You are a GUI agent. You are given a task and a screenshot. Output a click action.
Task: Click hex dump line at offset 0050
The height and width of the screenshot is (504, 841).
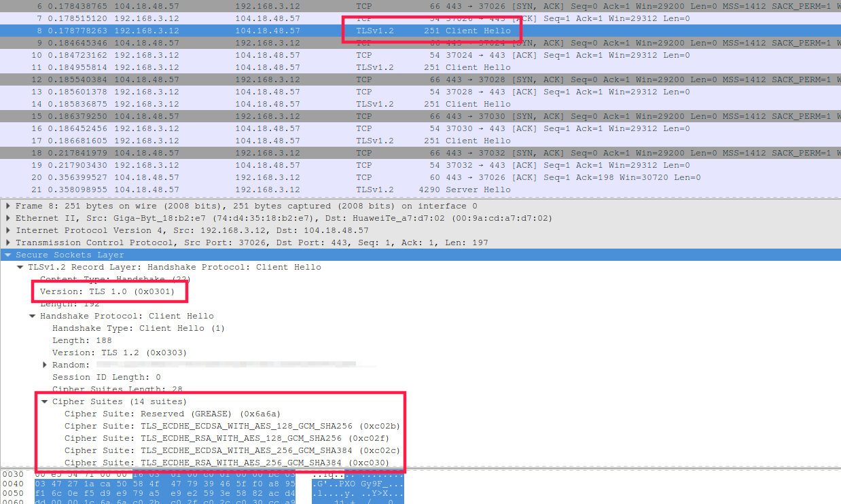click(202, 492)
